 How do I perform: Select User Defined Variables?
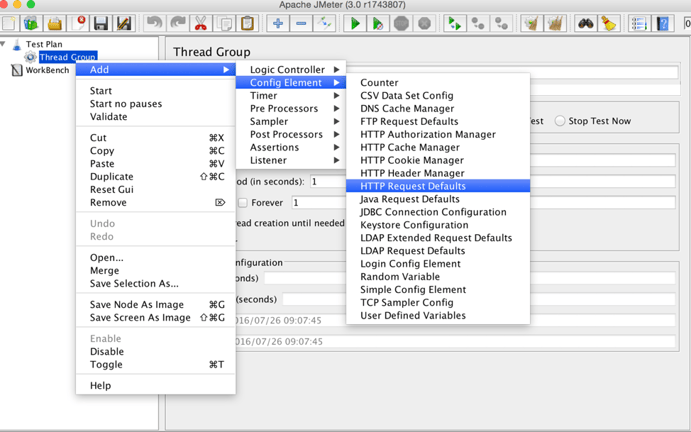click(x=438, y=316)
